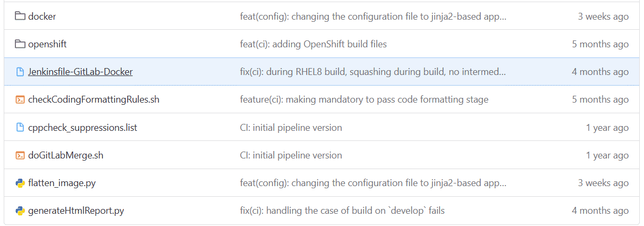Open cppcheck_suppressions.list file
The image size is (644, 226).
[x=83, y=128]
